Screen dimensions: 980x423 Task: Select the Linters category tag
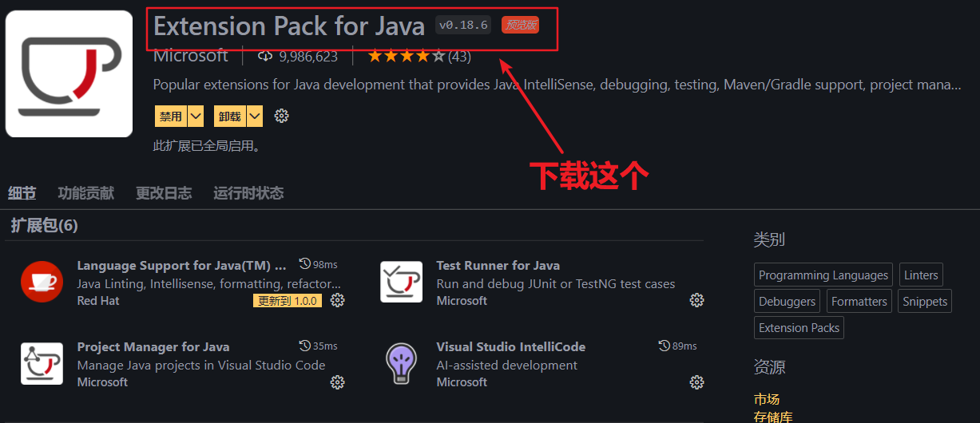tap(921, 275)
